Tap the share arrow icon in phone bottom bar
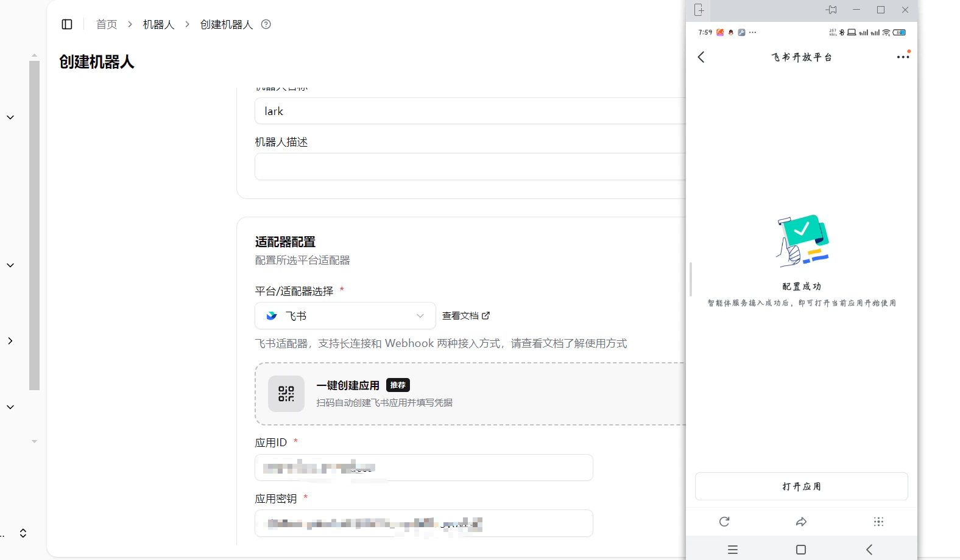The image size is (960, 560). point(802,522)
